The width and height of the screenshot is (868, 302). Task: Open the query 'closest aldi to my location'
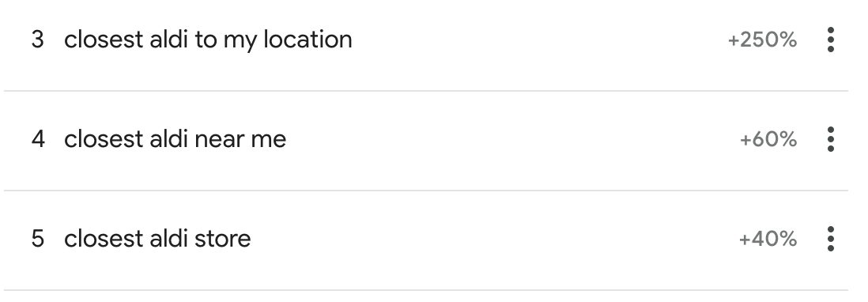pos(208,40)
